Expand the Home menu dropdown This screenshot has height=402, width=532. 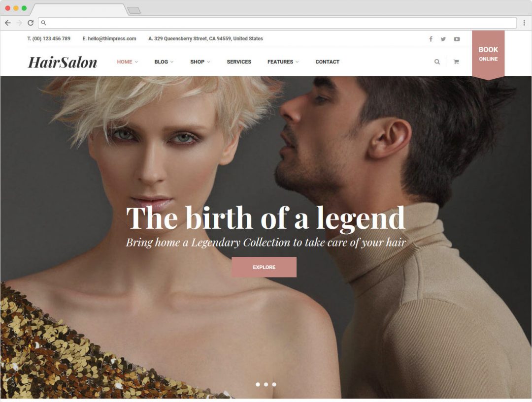tap(127, 62)
